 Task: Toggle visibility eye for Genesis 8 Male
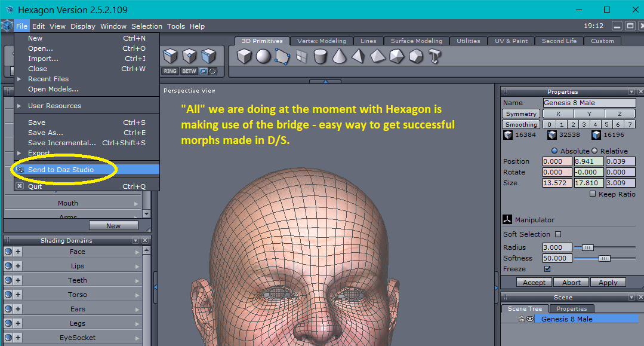click(x=530, y=319)
